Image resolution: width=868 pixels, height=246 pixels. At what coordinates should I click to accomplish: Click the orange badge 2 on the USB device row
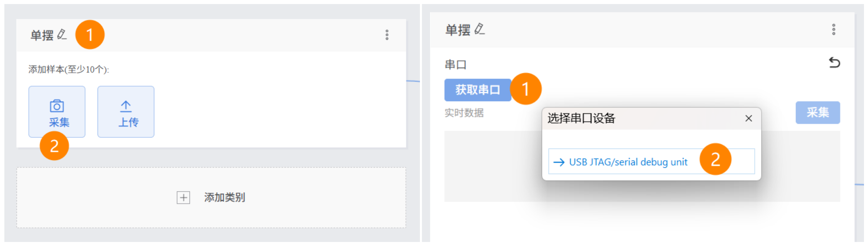tap(715, 159)
